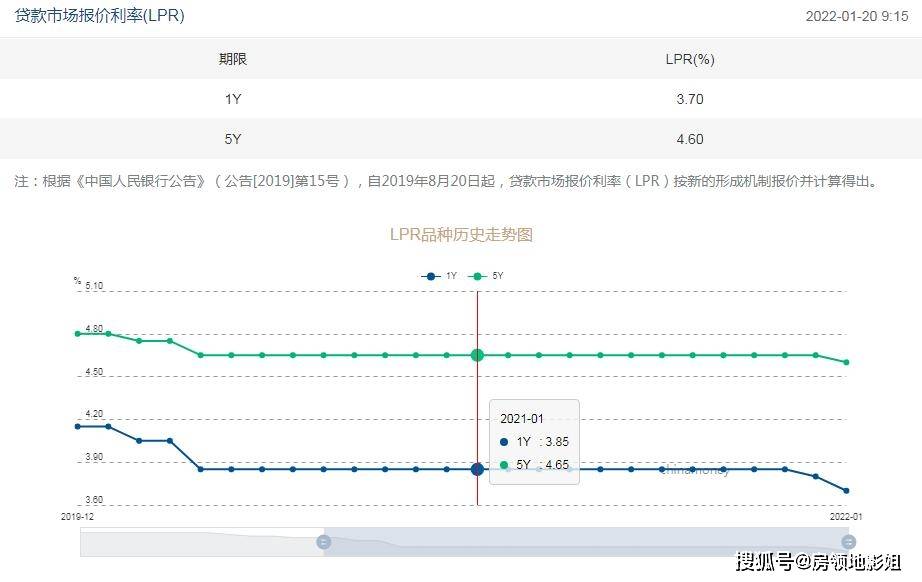Click the last 5Y data point at 2022-01
The image size is (922, 582).
[846, 362]
